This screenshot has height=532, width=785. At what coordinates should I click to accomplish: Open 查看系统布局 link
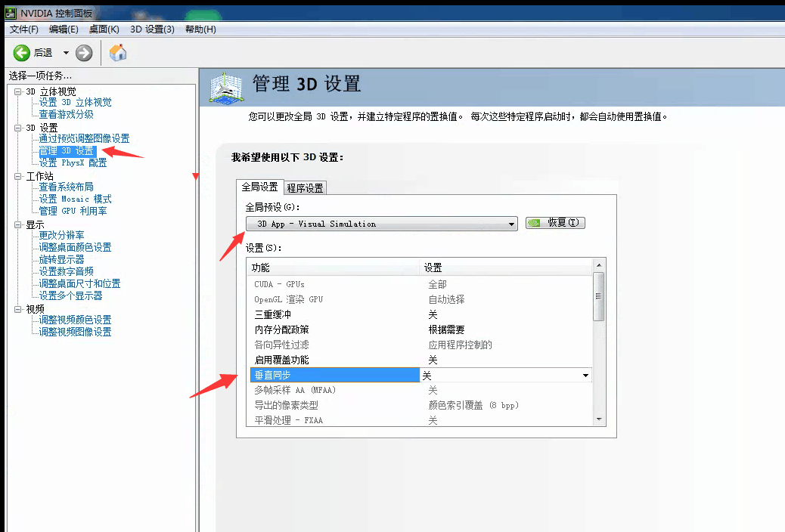(x=66, y=187)
